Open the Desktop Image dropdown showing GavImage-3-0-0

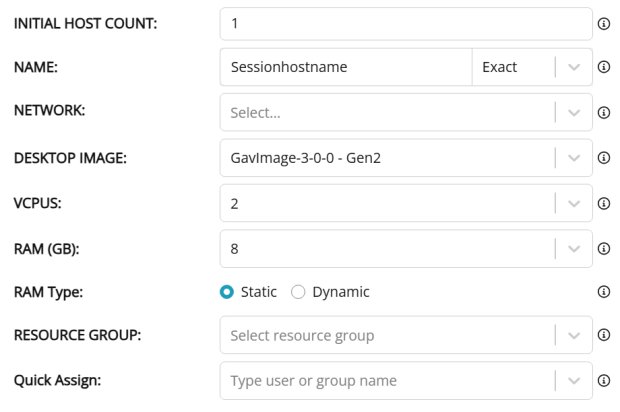pos(406,158)
